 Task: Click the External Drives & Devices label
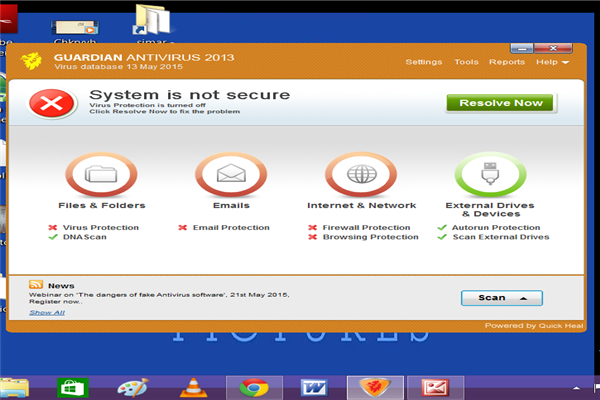(490, 210)
